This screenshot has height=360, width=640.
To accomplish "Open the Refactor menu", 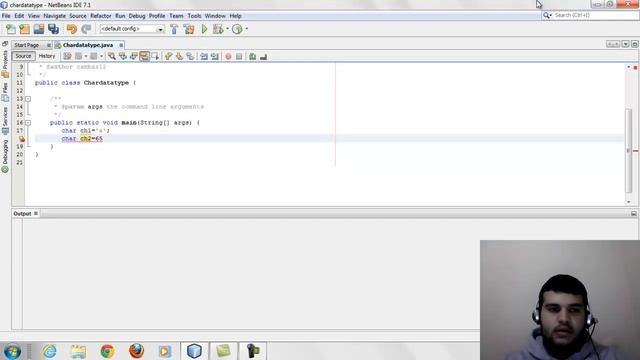I will point(101,16).
